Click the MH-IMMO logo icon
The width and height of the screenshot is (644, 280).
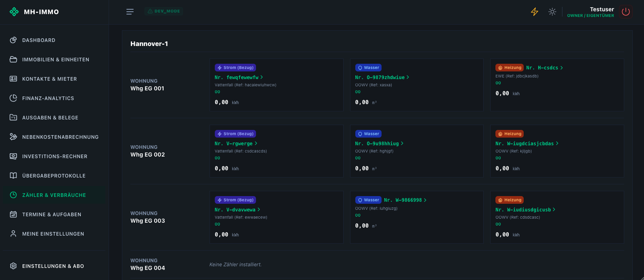point(14,12)
